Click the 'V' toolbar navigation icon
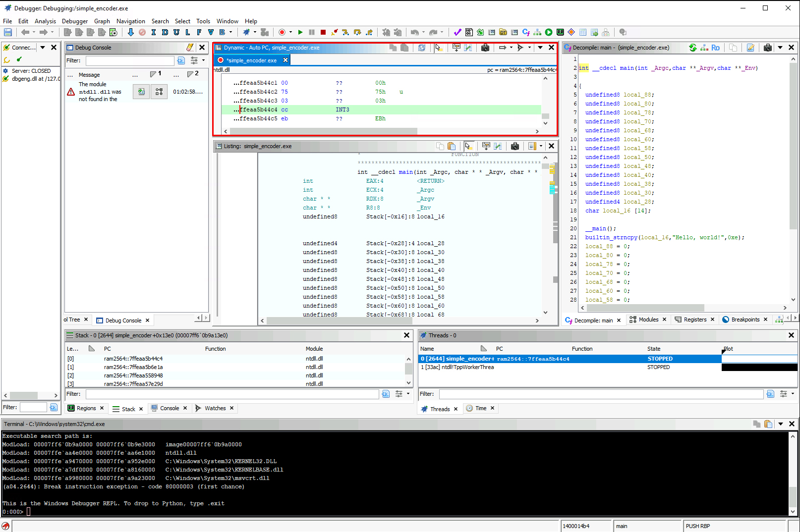This screenshot has width=800, height=532. click(210, 32)
